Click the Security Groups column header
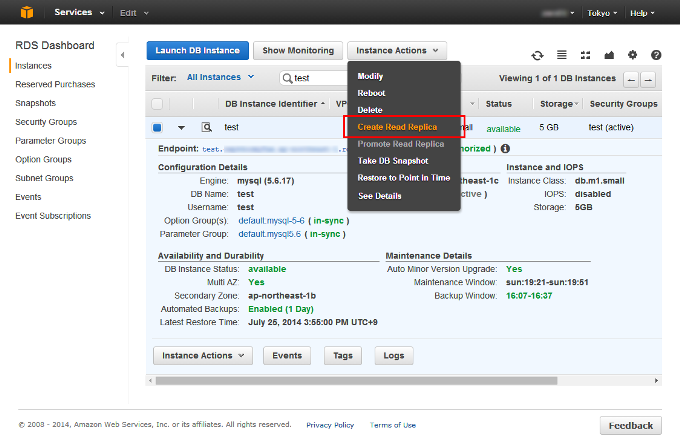Image resolution: width=680 pixels, height=440 pixels. click(x=624, y=104)
